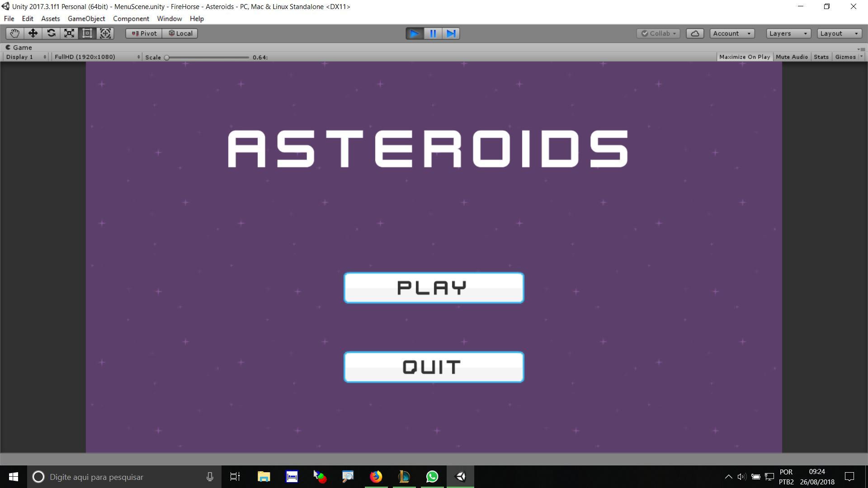Screen dimensions: 868x488
Task: Click the Windows search box
Action: click(124, 477)
